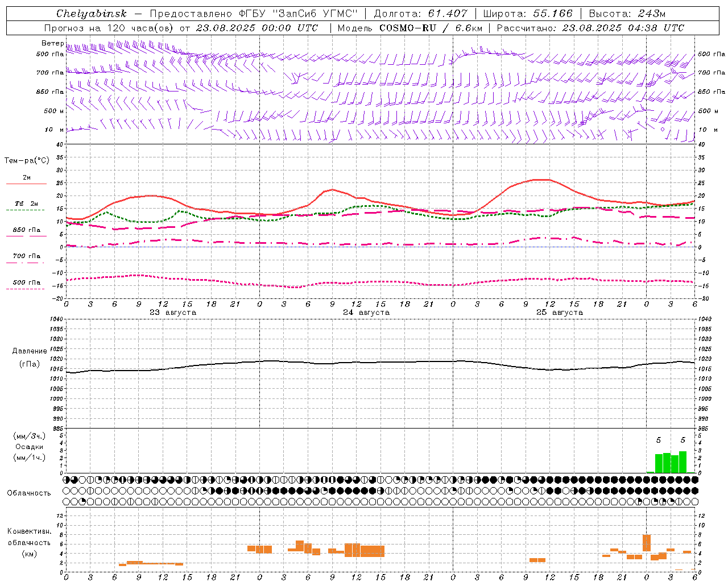Click the '(гПа)' pressure unit label
The width and height of the screenshot is (728, 582).
30,364
